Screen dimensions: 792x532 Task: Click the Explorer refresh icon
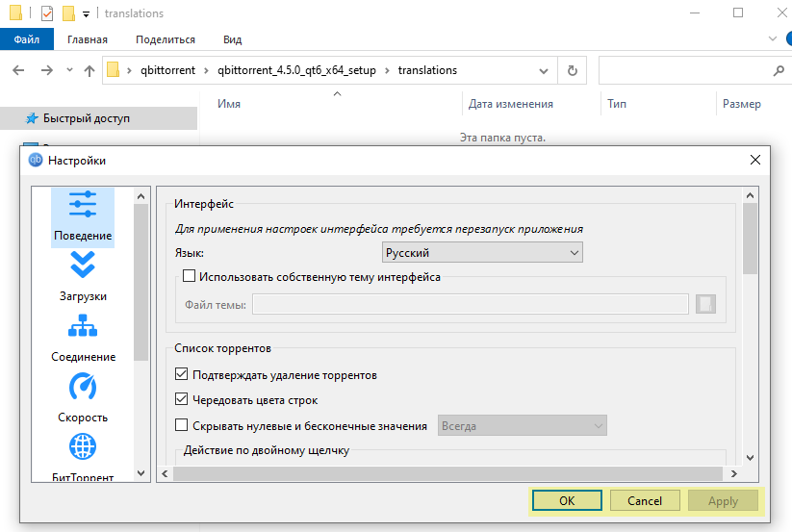point(573,70)
